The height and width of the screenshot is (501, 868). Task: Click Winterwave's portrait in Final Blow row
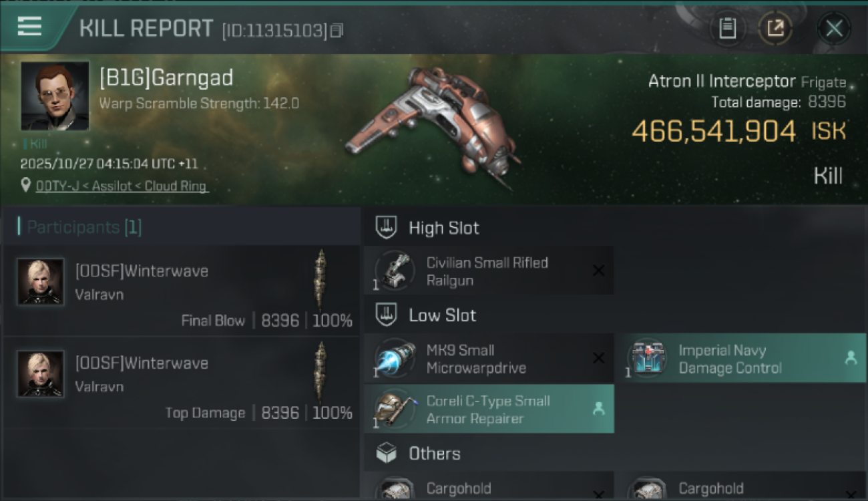[41, 282]
